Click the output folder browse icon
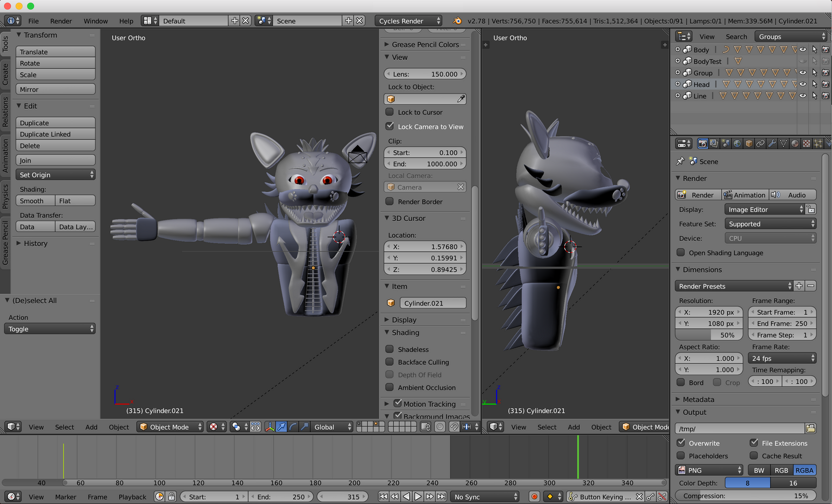 coord(810,428)
